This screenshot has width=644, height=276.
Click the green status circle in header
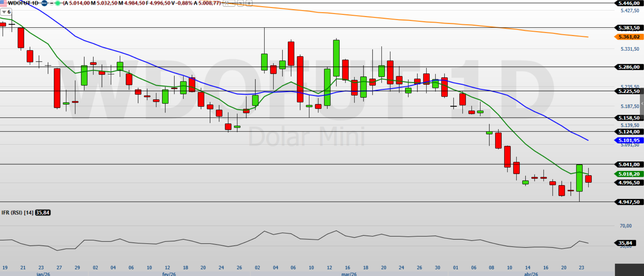click(x=58, y=3)
